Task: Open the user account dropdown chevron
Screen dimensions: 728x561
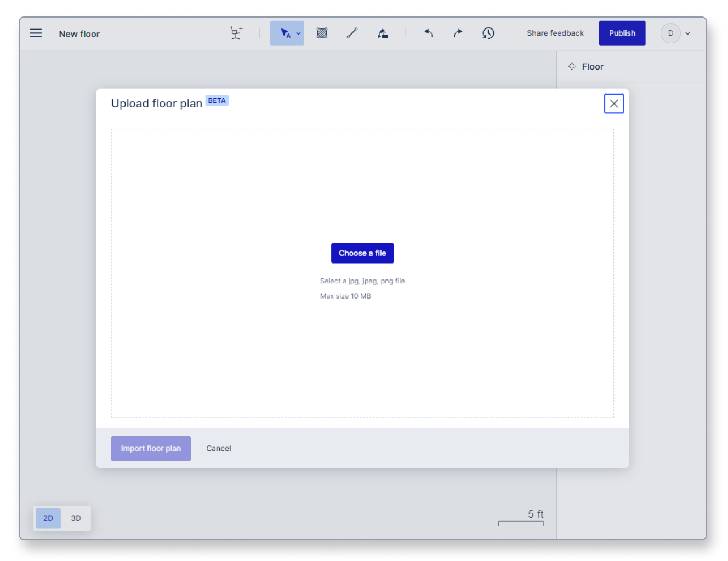Action: tap(688, 33)
